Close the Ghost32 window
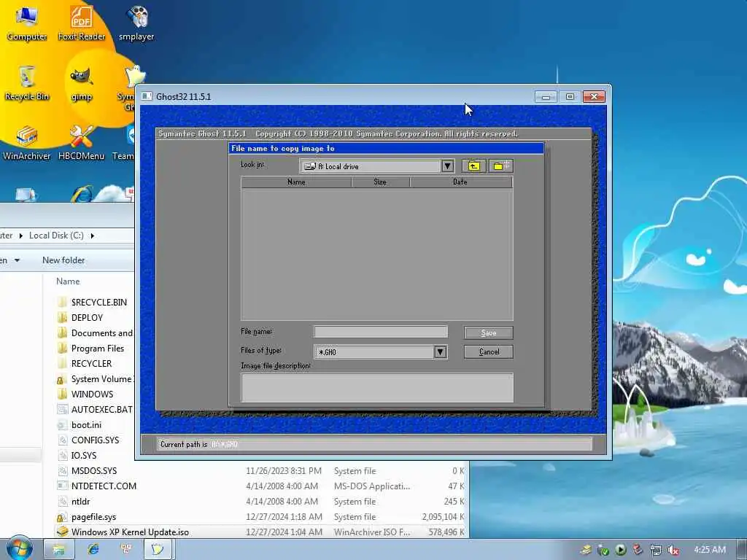Screen dimensions: 747x560 [x=594, y=97]
